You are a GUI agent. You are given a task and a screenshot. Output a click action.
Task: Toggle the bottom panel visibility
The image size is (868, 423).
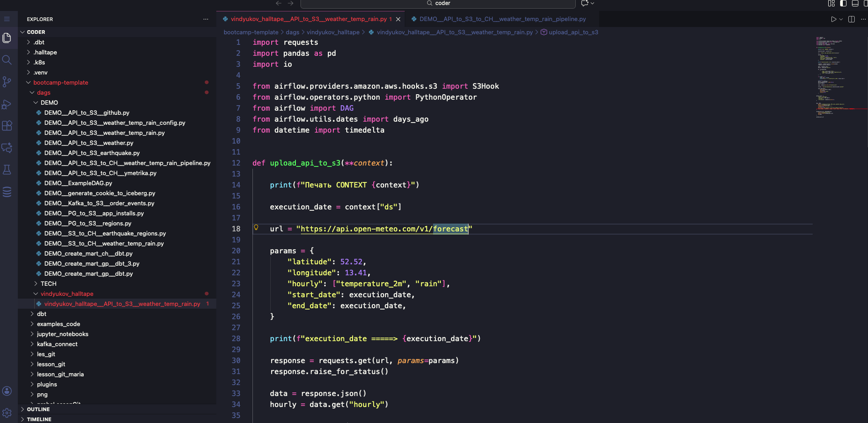click(855, 3)
